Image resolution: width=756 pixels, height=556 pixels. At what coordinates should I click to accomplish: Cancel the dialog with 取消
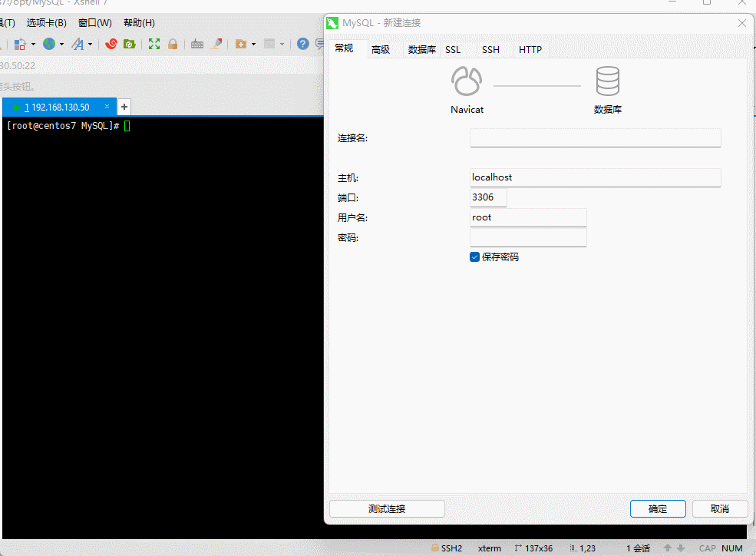click(720, 508)
